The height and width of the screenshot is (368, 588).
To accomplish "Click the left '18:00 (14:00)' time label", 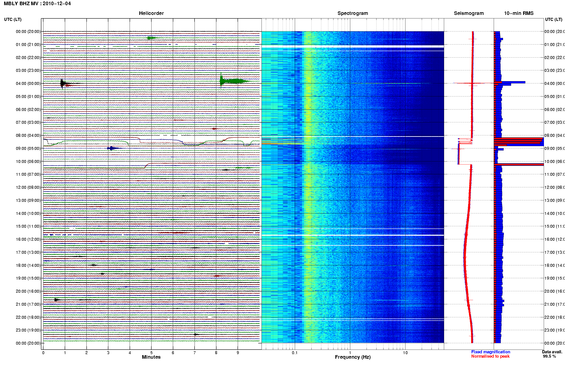I will (28, 266).
